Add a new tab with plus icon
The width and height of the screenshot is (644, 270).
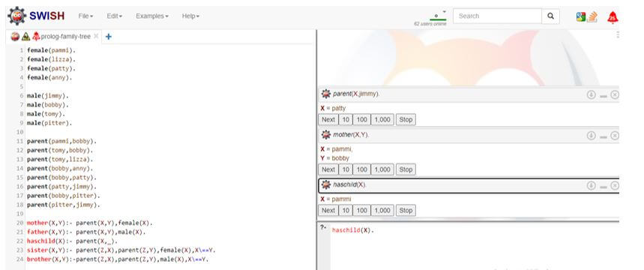click(x=109, y=37)
